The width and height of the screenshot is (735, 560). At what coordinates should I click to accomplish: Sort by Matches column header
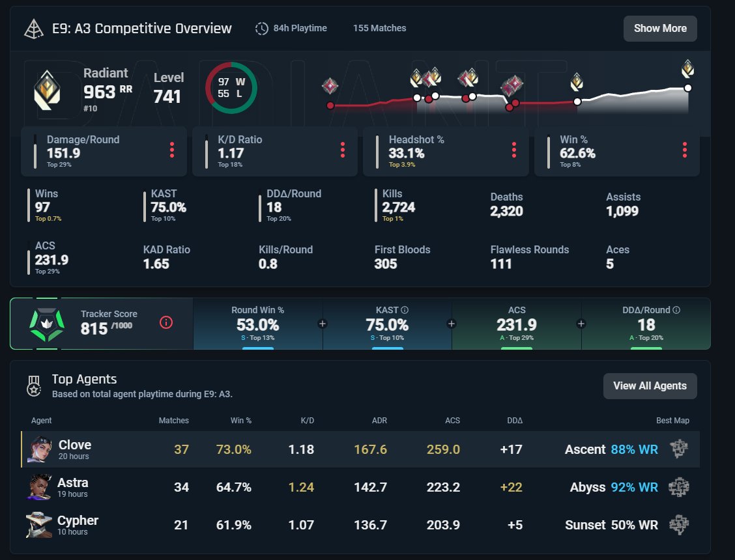173,421
